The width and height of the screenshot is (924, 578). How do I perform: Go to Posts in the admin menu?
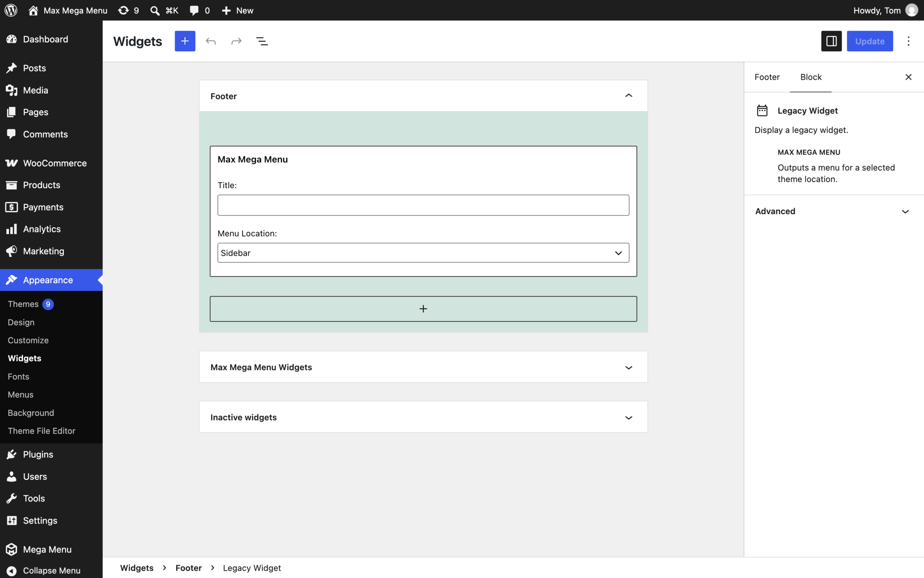tap(51, 68)
